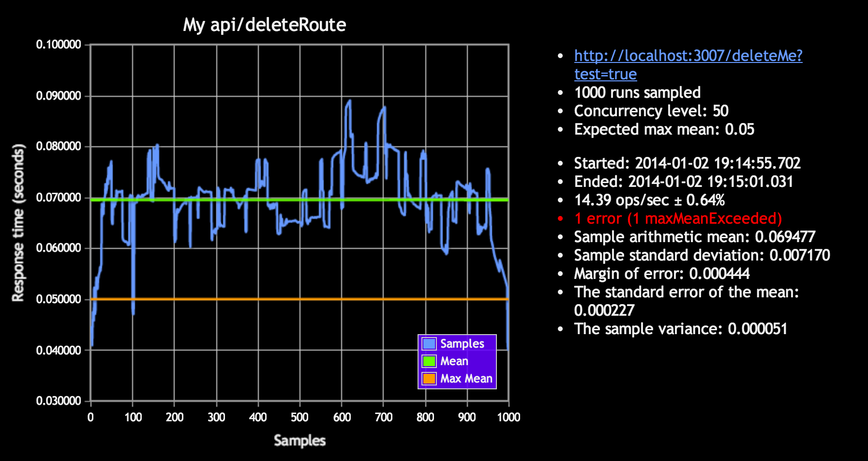Click the y-axis tick label 0.070000
This screenshot has width=868, height=461.
click(59, 197)
